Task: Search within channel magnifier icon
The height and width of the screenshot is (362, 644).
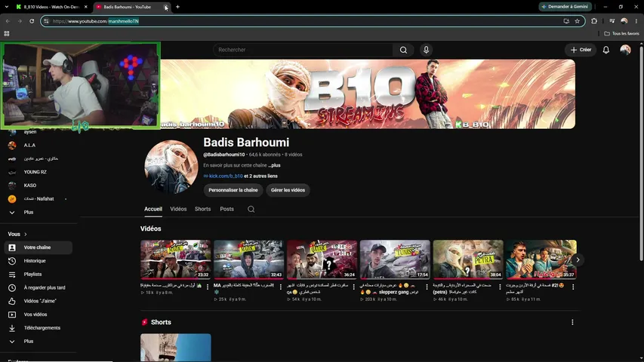Action: click(x=251, y=210)
